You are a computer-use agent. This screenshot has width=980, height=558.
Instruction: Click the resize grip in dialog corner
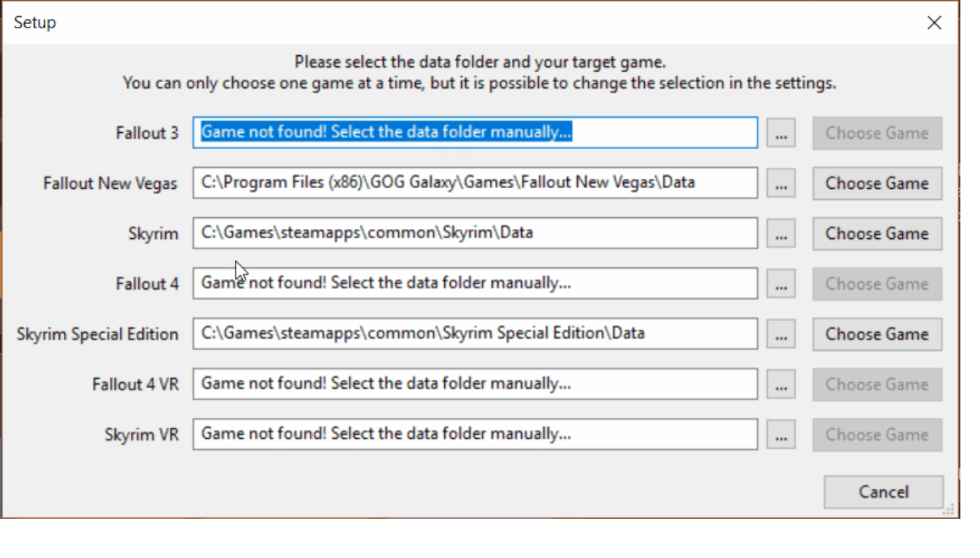[x=949, y=509]
